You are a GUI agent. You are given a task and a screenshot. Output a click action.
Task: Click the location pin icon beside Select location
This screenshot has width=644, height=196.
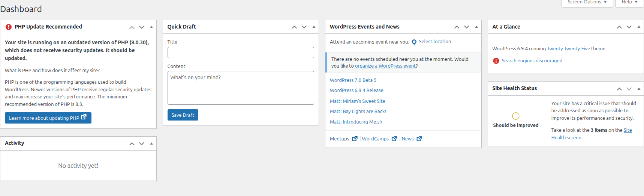coord(414,42)
